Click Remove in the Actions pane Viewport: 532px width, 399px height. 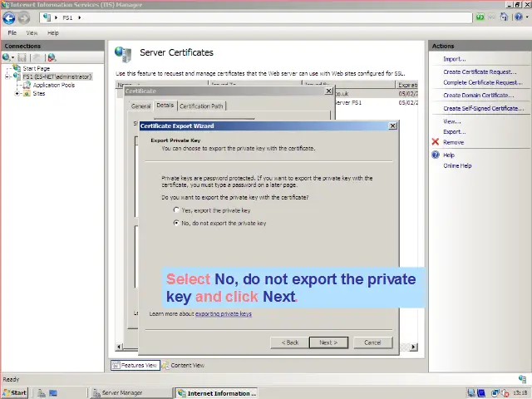[x=453, y=142]
